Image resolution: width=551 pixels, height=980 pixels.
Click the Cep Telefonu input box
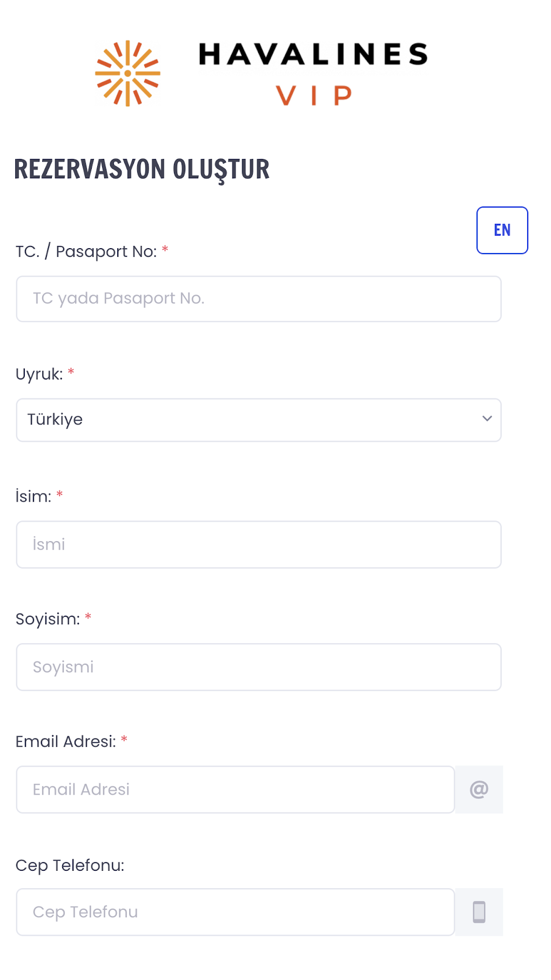(235, 912)
